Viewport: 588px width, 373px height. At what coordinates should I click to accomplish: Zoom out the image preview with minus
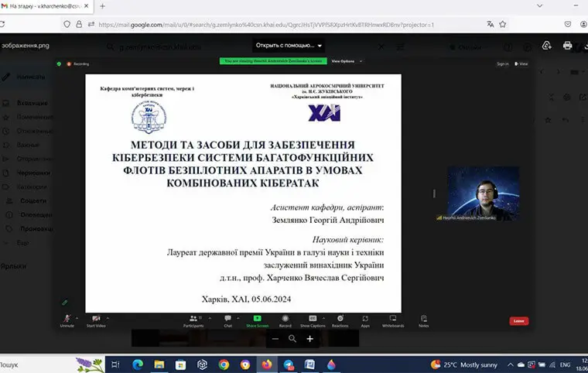point(275,339)
